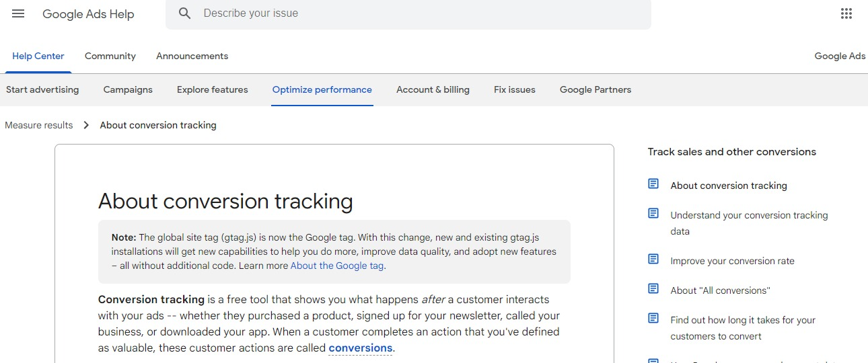Open the Google Ads product link
The height and width of the screenshot is (363, 868).
pos(839,56)
